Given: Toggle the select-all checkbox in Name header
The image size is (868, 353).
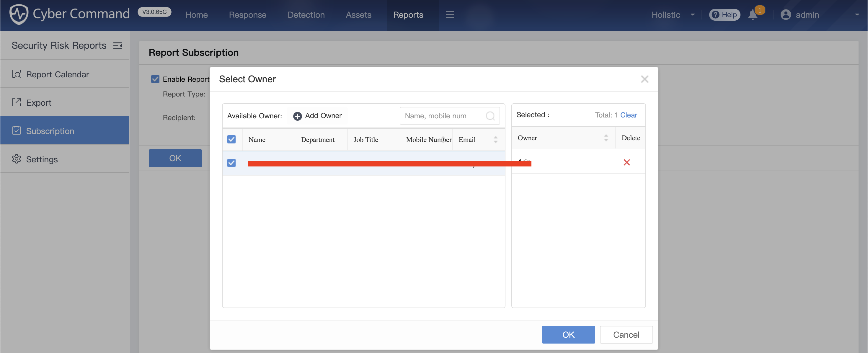Looking at the screenshot, I should [231, 139].
